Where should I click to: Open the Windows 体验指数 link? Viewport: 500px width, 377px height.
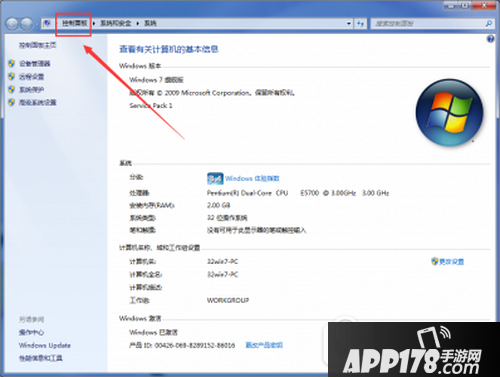252,179
